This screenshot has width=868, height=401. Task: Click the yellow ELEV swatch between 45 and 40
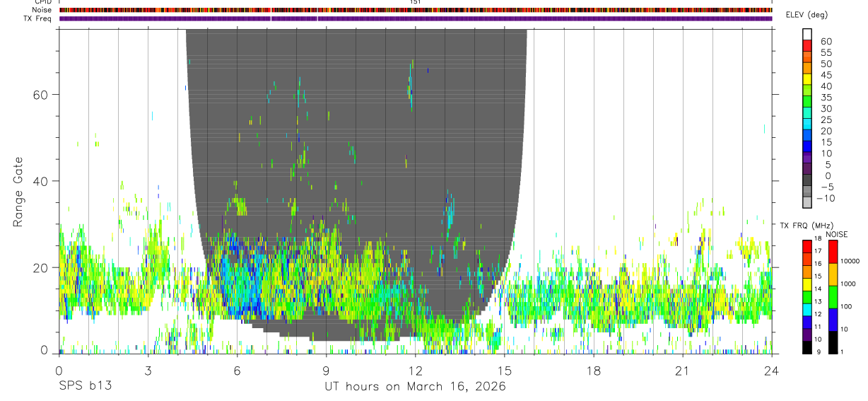point(807,79)
